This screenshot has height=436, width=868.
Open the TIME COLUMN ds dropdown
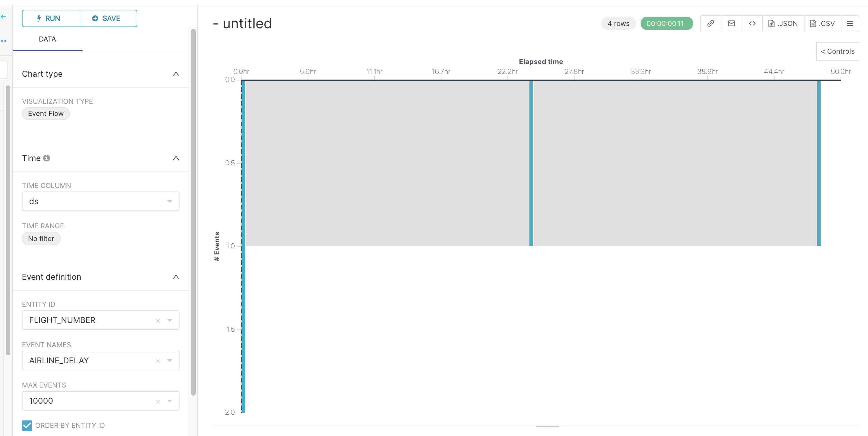169,201
